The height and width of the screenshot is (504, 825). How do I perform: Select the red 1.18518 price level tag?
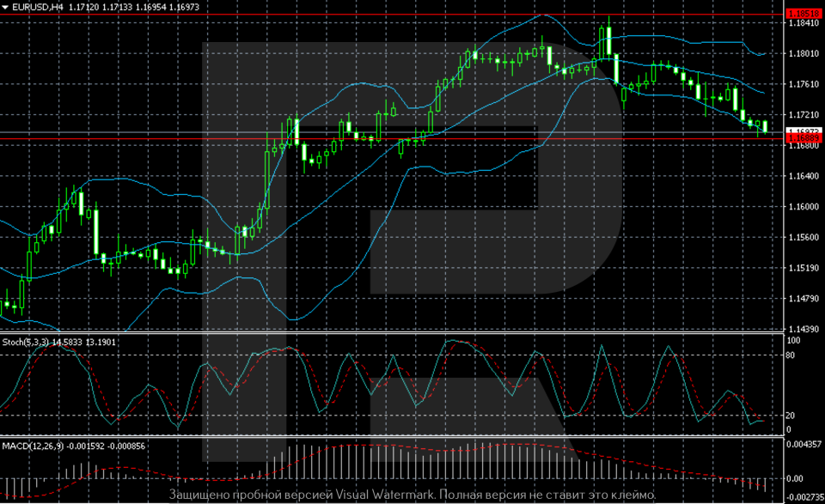(x=804, y=14)
